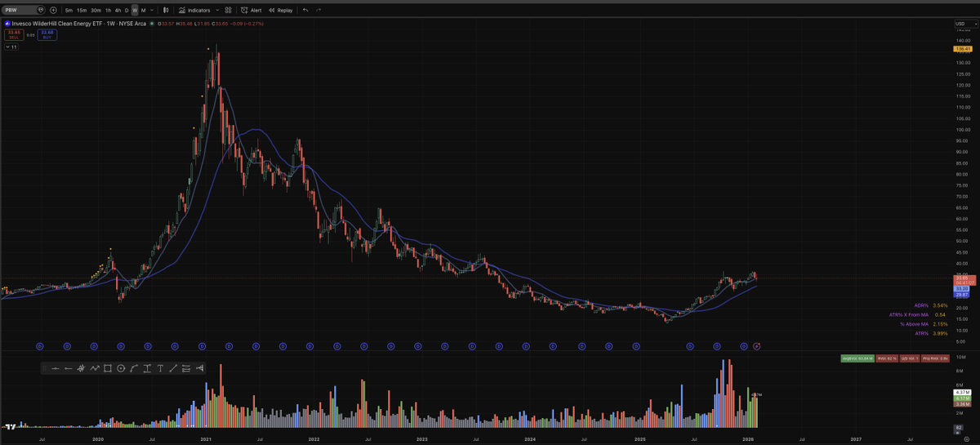Click the white 4.37M volume axis label

[x=962, y=392]
